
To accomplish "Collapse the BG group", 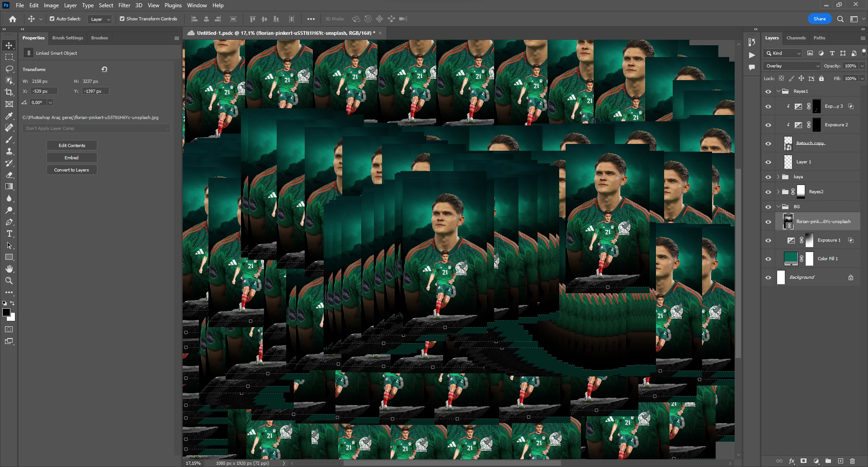I will [x=778, y=207].
